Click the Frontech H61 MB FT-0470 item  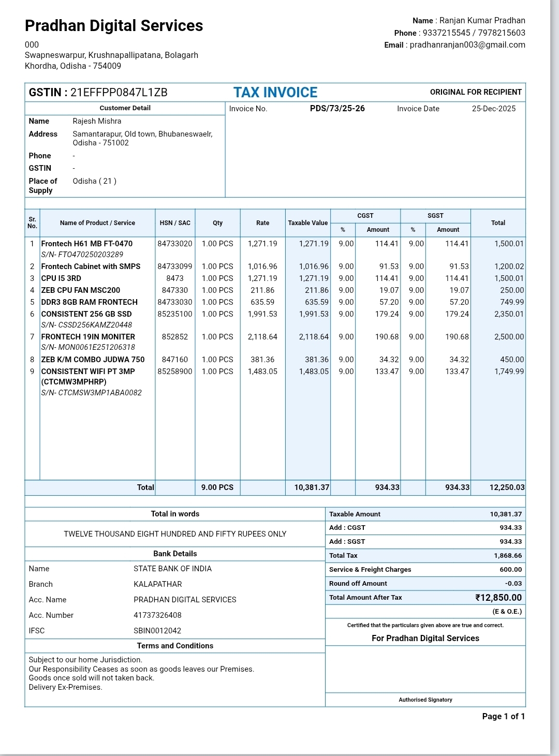87,244
